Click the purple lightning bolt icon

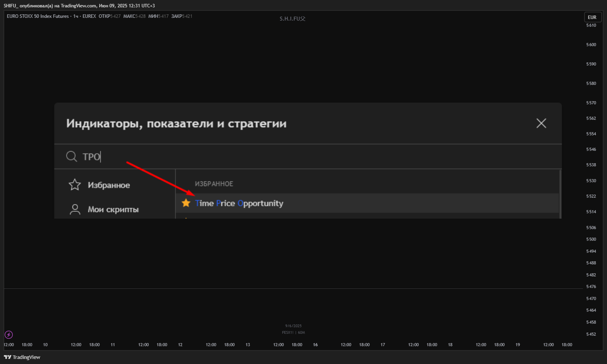coord(9,335)
